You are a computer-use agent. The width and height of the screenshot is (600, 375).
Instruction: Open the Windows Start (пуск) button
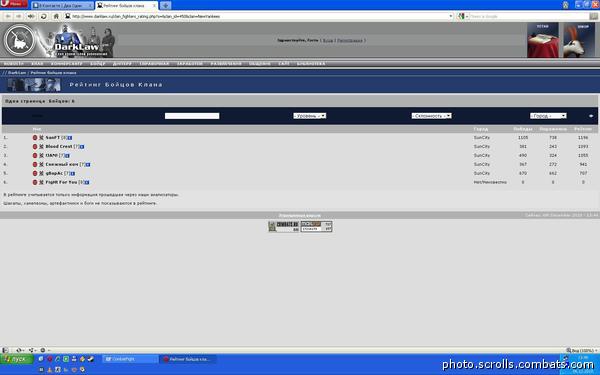pos(17,359)
